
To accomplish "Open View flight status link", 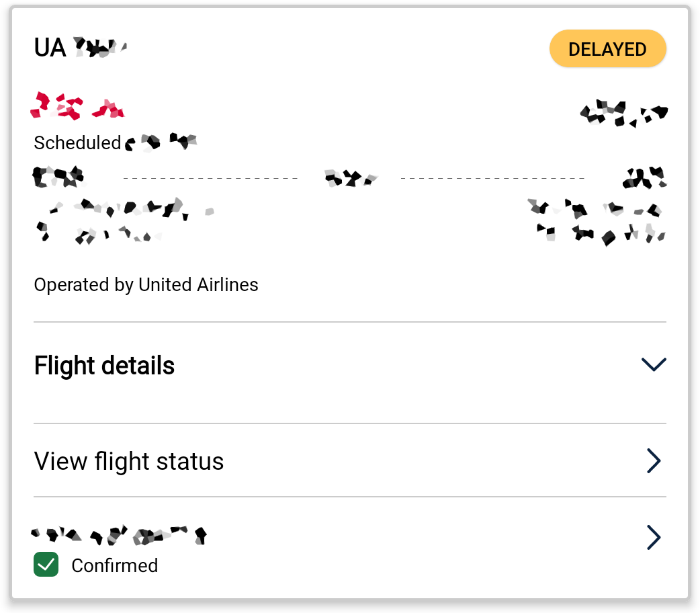I will tap(128, 461).
